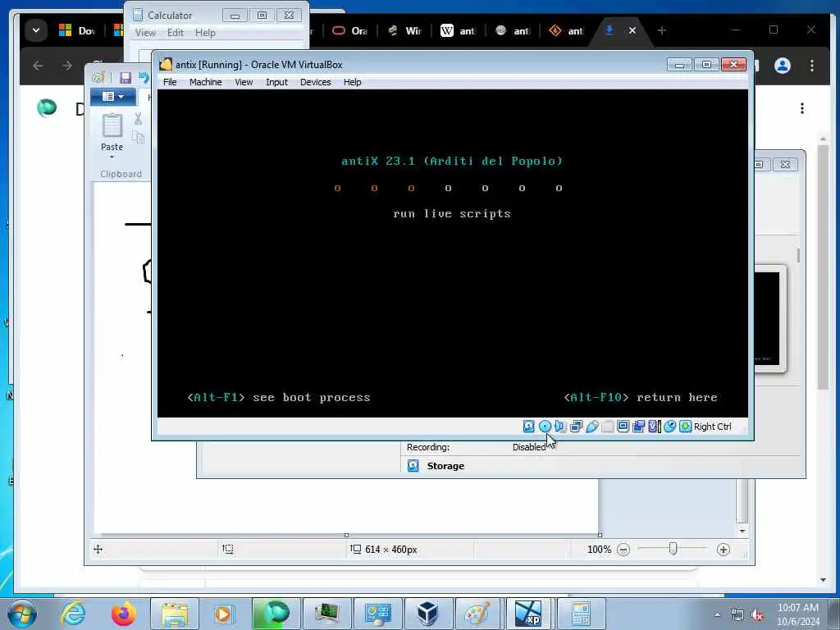
Task: Open Internet Explorer from the taskbar
Action: pyautogui.click(x=73, y=614)
